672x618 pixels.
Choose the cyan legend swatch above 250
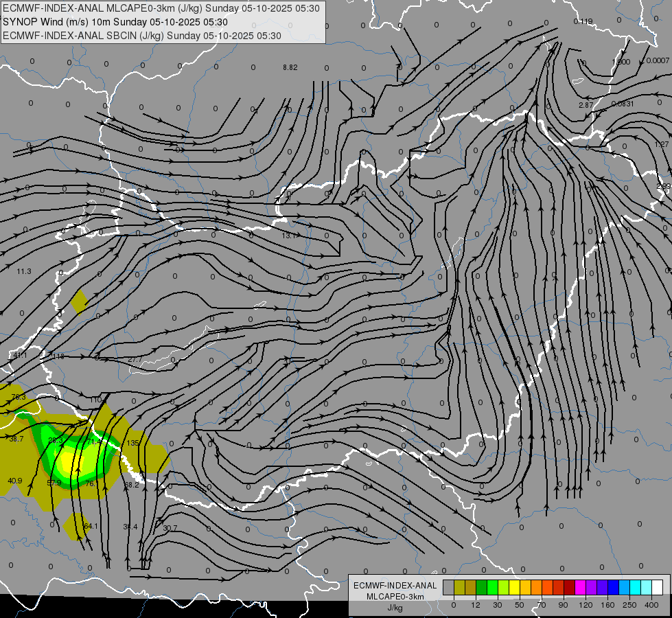coord(635,587)
